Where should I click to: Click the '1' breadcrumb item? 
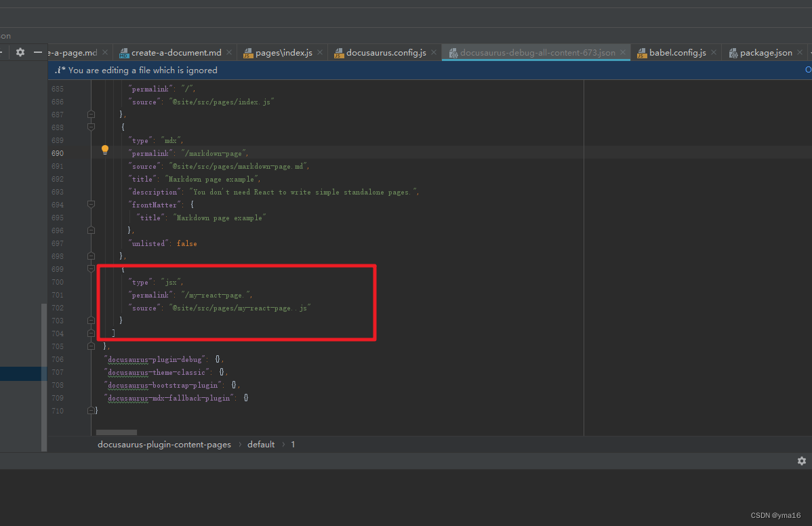[293, 444]
